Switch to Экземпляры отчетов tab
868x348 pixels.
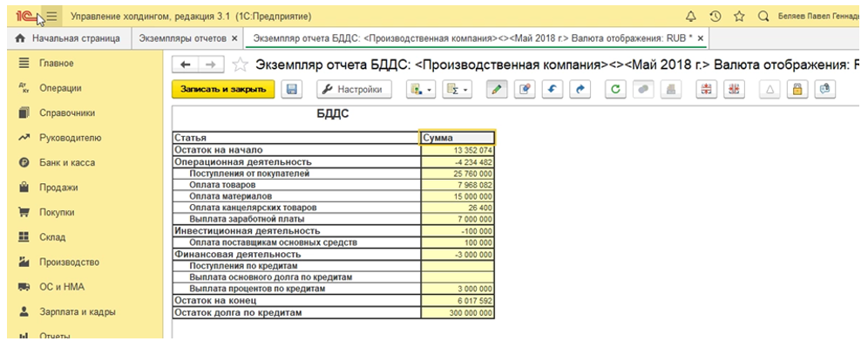coord(183,38)
